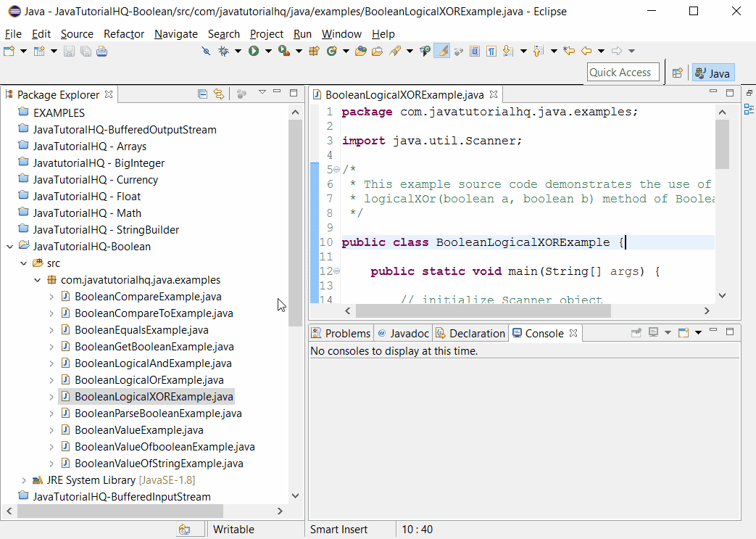The image size is (756, 539).
Task: Open the Navigate menu
Action: pos(176,34)
